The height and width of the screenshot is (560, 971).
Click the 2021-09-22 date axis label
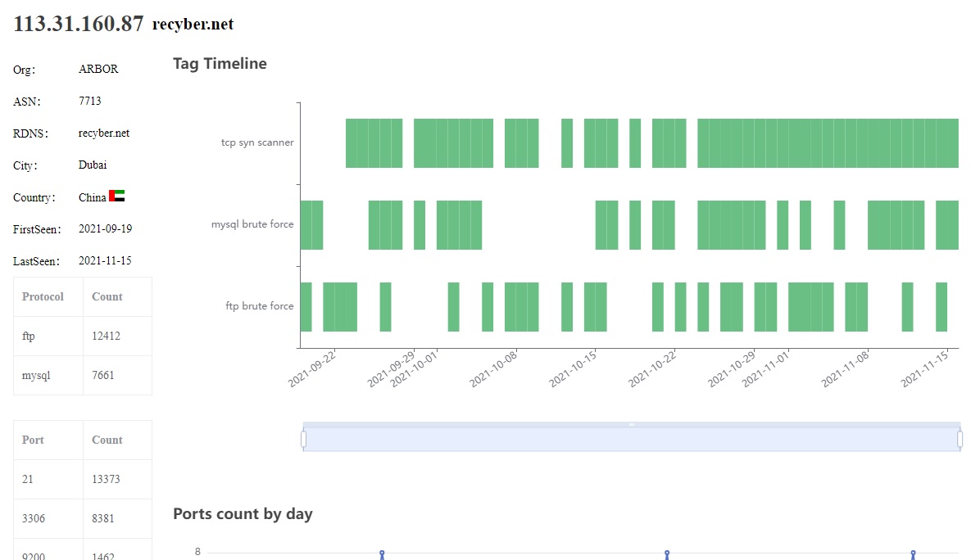click(x=311, y=368)
